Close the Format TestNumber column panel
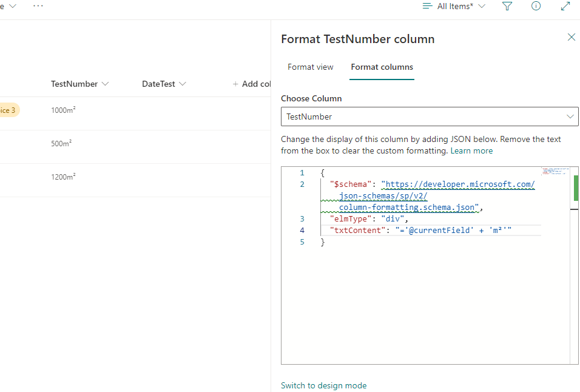This screenshot has width=580, height=392. (571, 37)
